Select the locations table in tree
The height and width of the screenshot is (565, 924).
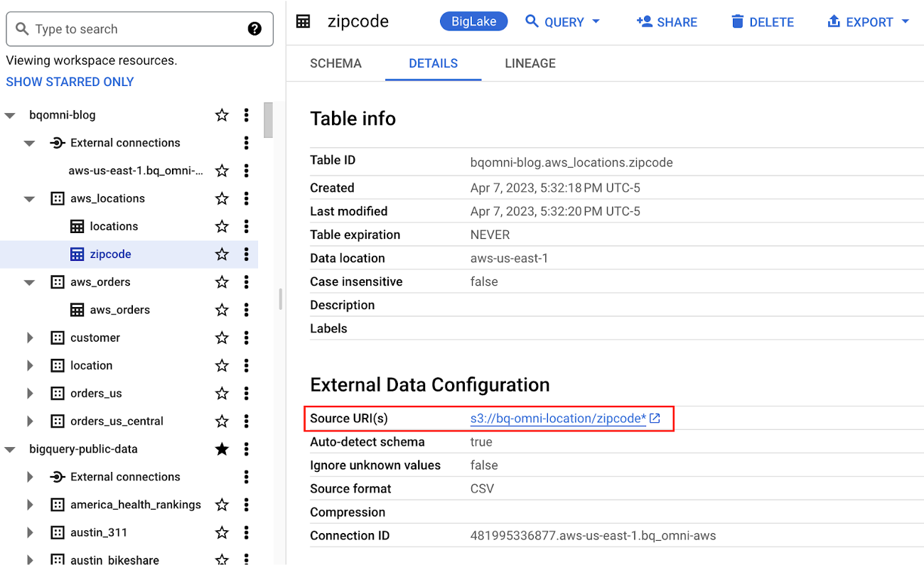point(114,226)
